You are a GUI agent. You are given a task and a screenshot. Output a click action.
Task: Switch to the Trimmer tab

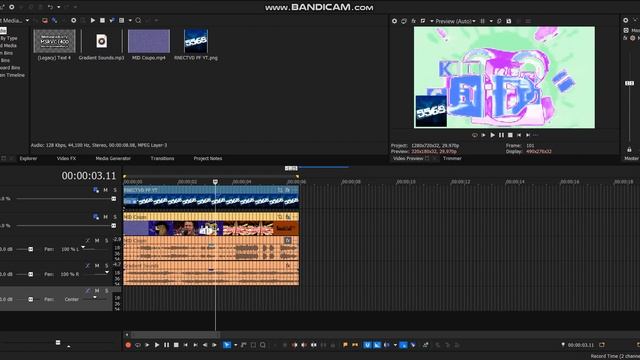[452, 158]
